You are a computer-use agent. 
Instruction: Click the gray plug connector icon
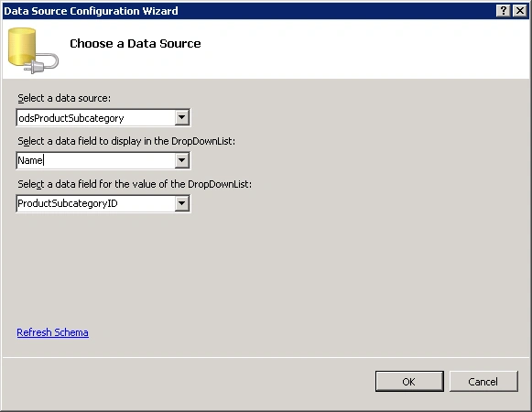click(41, 64)
